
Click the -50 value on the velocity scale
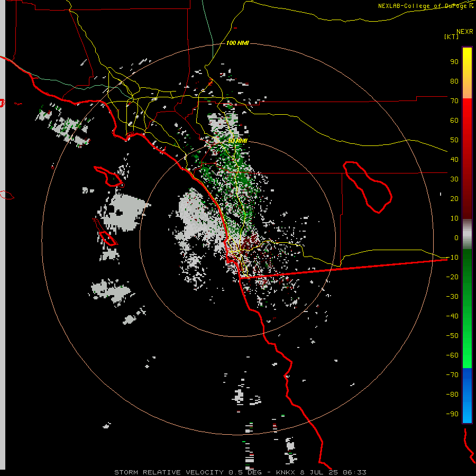(x=452, y=336)
